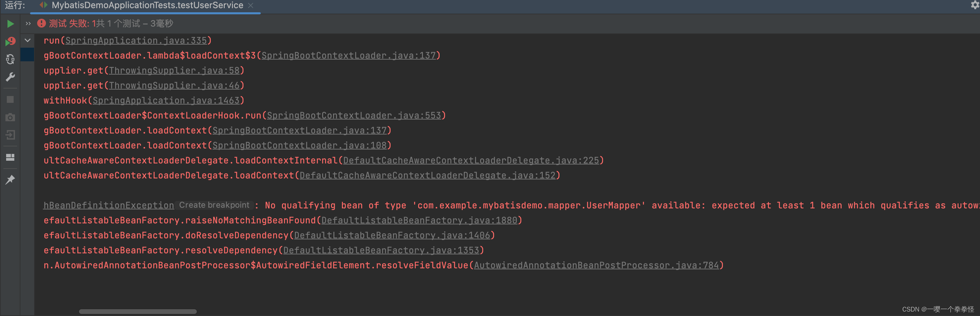Click the camera dump threads icon
Viewport: 980px width, 316px height.
tap(10, 117)
